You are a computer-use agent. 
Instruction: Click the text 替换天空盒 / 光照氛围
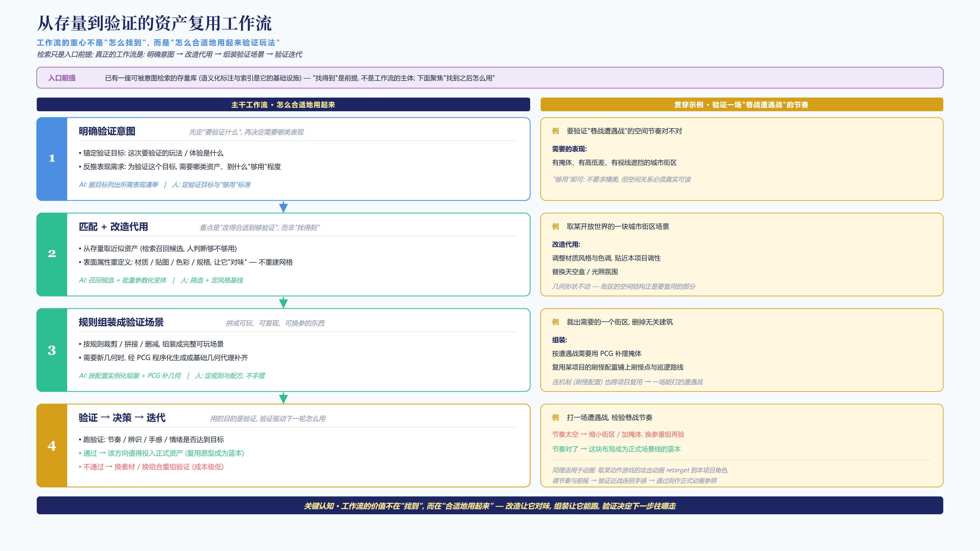(x=585, y=272)
